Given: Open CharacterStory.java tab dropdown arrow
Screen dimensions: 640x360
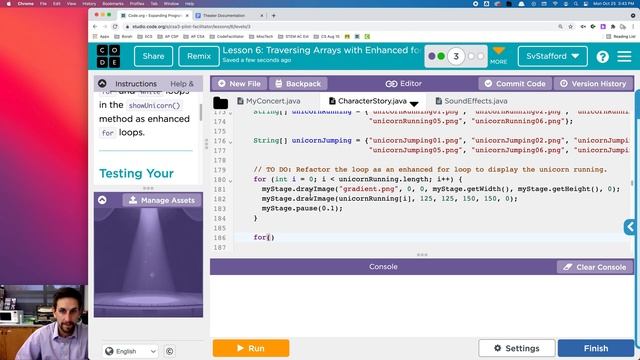Looking at the screenshot, I should click(x=414, y=104).
